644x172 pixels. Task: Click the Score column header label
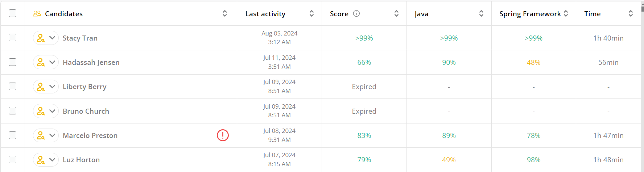pos(339,14)
